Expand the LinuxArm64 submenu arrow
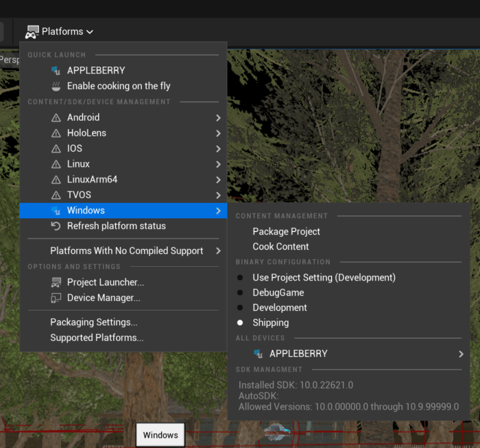Viewport: 480px width, 448px height. 218,180
